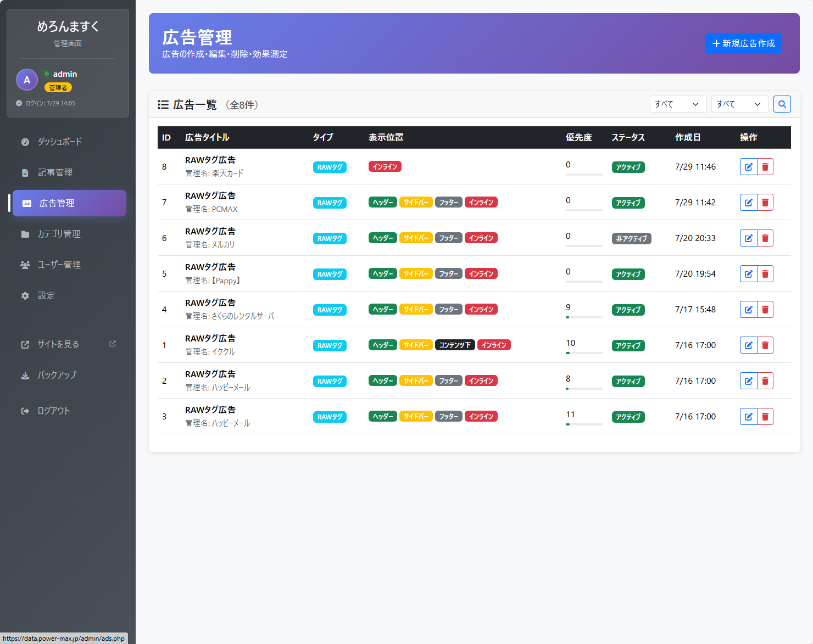813x644 pixels.
Task: Expand the second すべて filter dropdown
Action: pyautogui.click(x=739, y=104)
